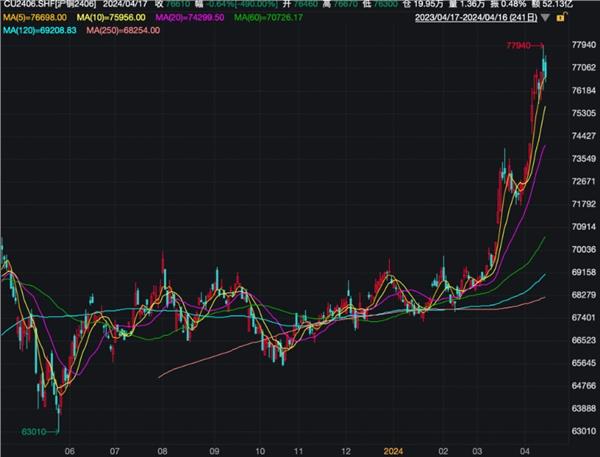The height and width of the screenshot is (457, 600).
Task: Select the MA(120) legend entry
Action: (39, 32)
